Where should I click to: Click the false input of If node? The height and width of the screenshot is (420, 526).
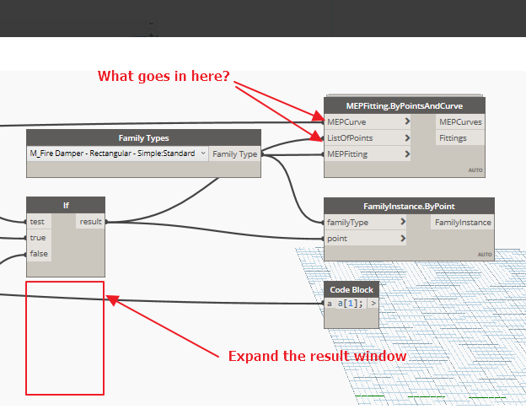coord(39,254)
